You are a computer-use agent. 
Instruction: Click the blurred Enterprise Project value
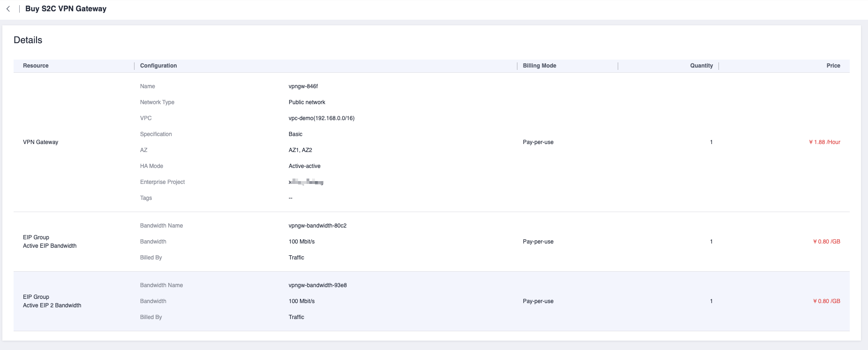pyautogui.click(x=306, y=182)
